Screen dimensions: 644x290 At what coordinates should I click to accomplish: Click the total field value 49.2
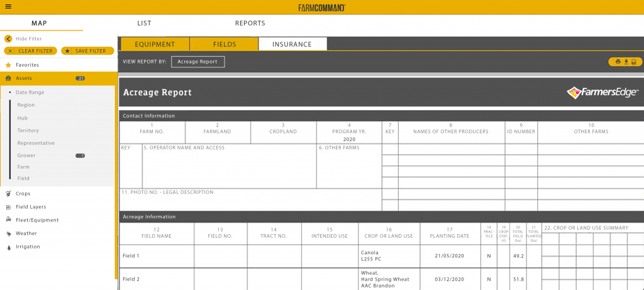[518, 256]
